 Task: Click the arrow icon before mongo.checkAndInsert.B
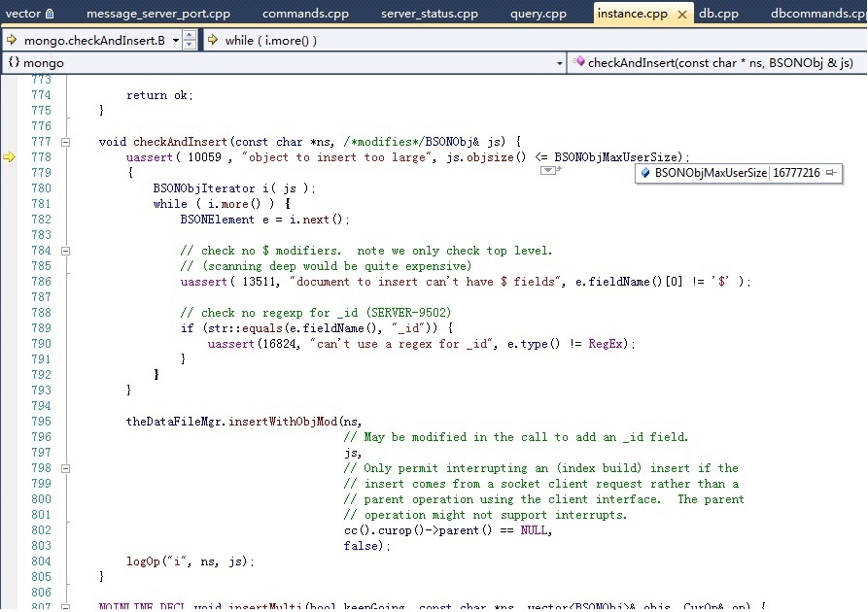[11, 40]
